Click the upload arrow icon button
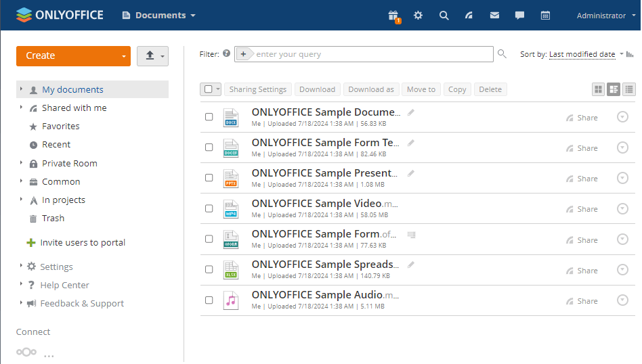Viewport: 642px width, 364px height. 150,56
